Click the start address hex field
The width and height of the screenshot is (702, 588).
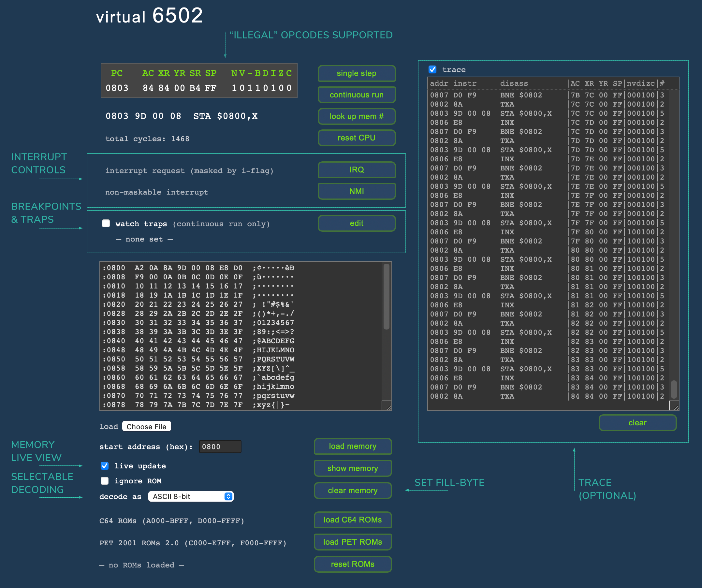pyautogui.click(x=220, y=447)
